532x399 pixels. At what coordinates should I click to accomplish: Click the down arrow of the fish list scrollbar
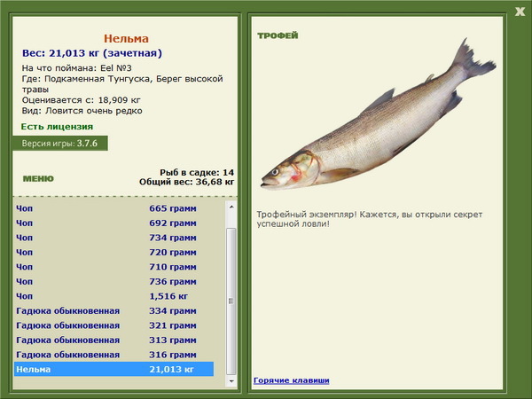pyautogui.click(x=231, y=381)
